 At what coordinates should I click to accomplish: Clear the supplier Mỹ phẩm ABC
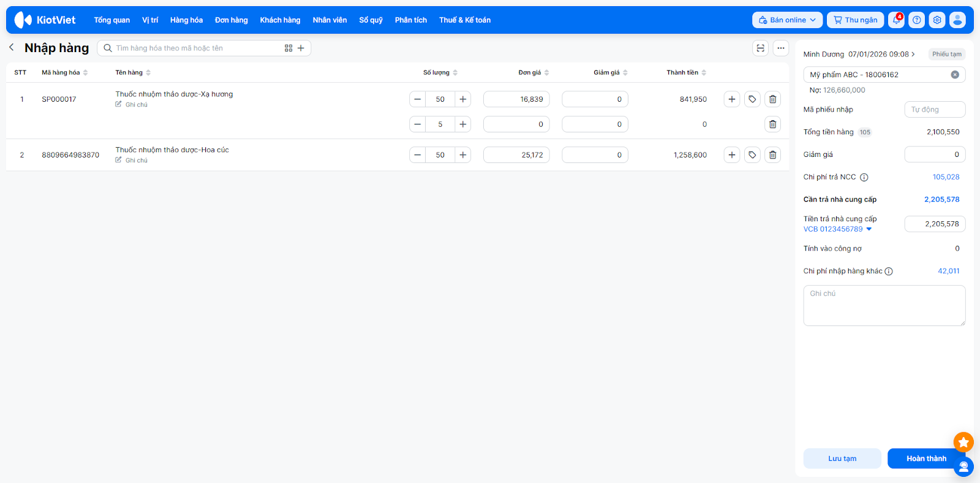pos(955,75)
